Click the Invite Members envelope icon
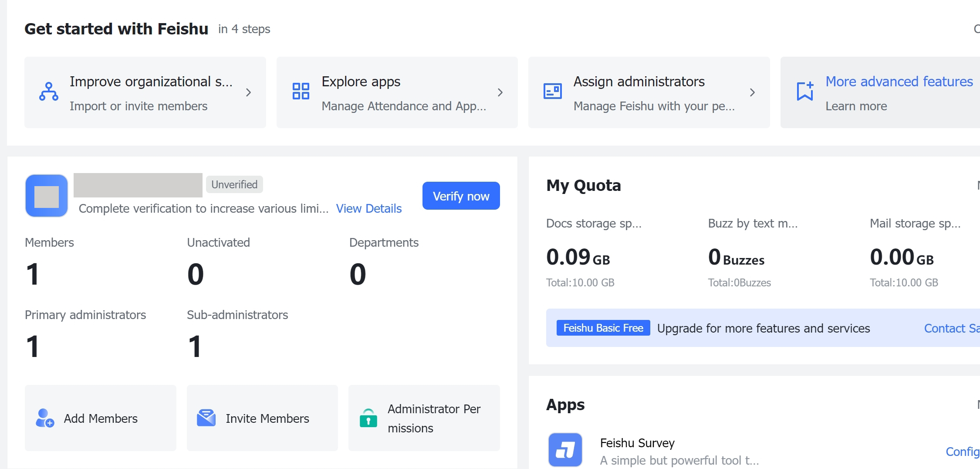The height and width of the screenshot is (469, 980). 206,418
